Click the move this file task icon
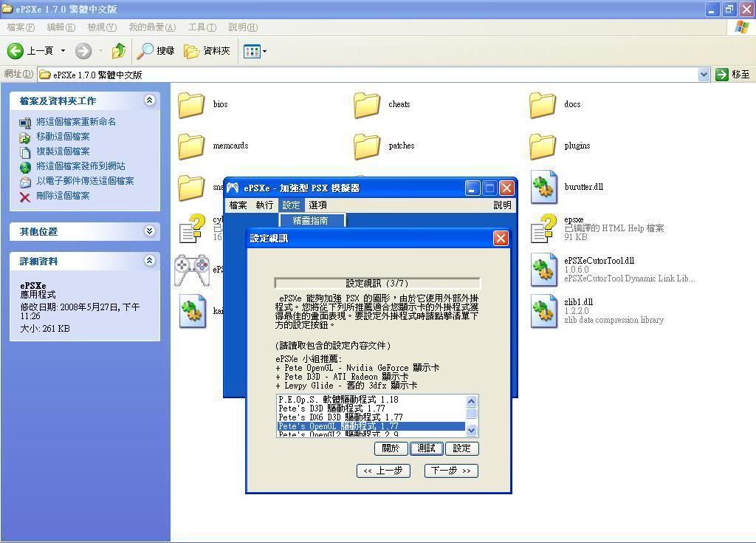 click(x=25, y=137)
